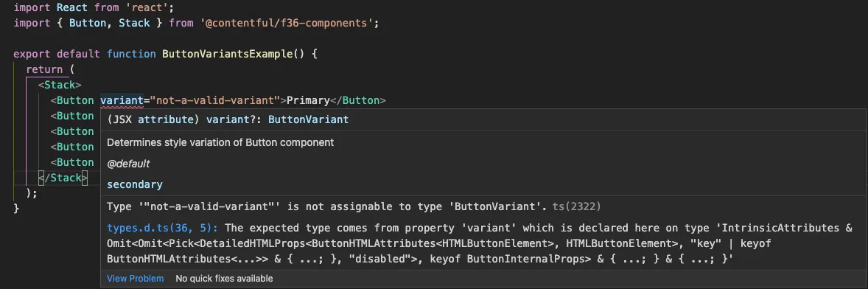Image resolution: width=868 pixels, height=289 pixels.
Task: Click the 'secondary' default value in tooltip
Action: [x=135, y=184]
